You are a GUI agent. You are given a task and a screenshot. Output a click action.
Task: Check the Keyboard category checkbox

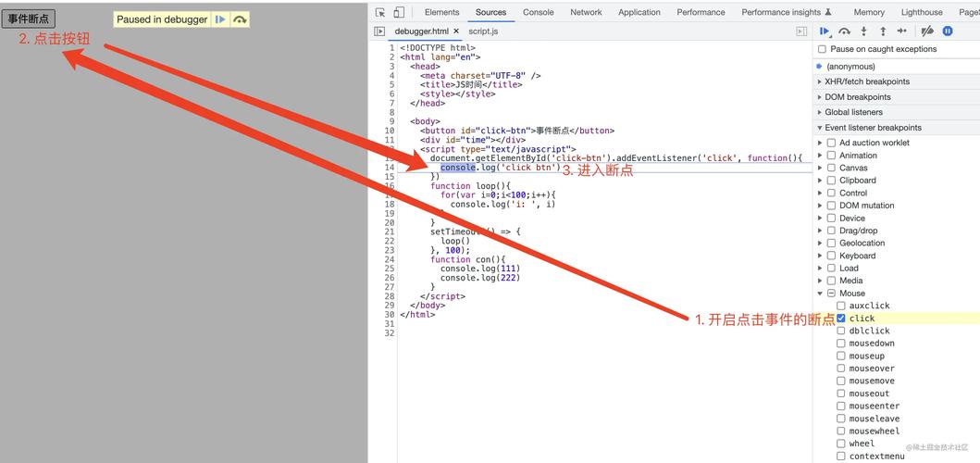831,256
